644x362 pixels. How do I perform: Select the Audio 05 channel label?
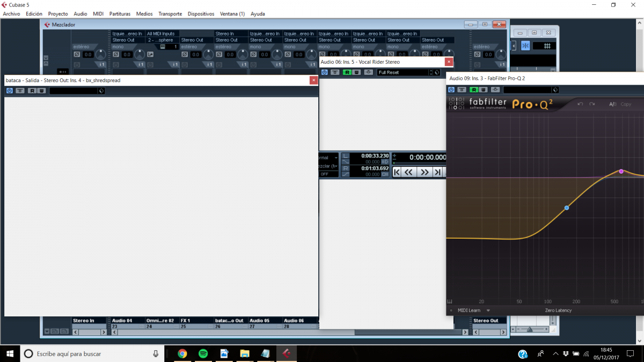[x=265, y=321]
